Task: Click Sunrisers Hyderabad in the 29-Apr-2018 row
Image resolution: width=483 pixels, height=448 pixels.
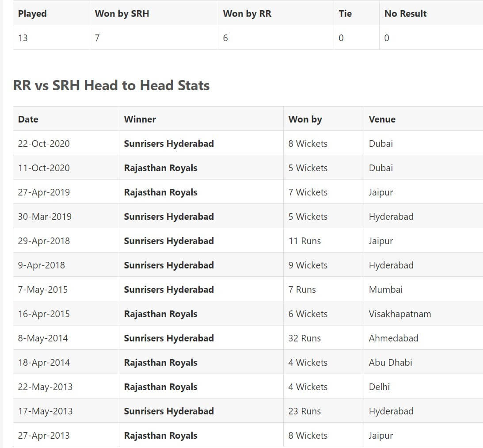Action: tap(169, 241)
